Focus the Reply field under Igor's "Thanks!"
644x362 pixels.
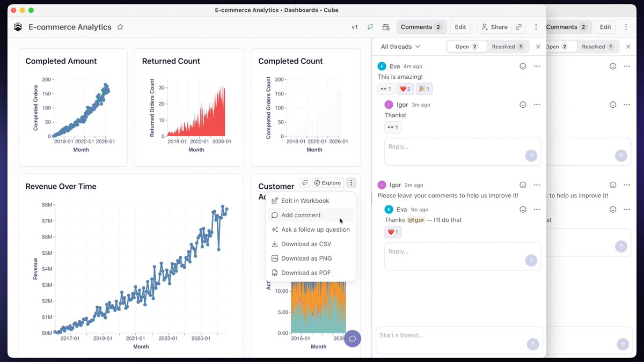coord(463,151)
